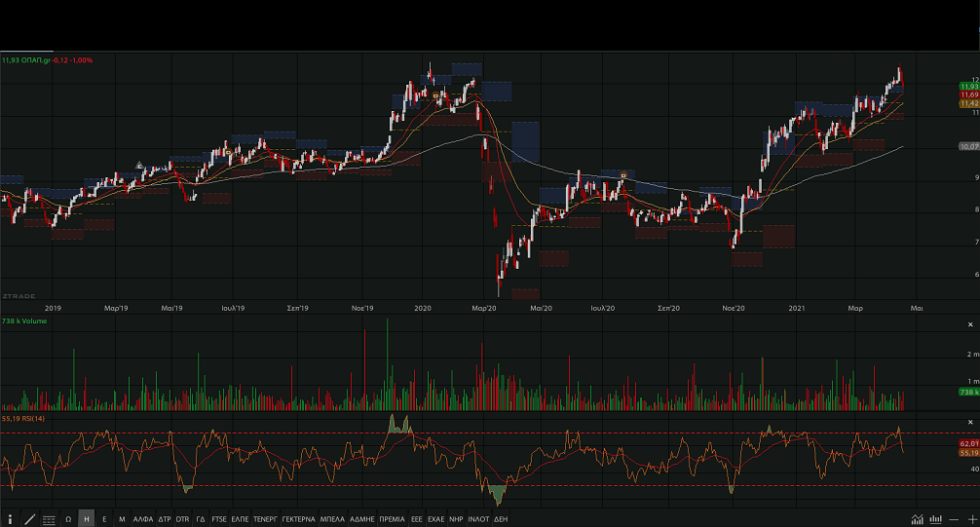Screen dimensions: 980x527
Task: Click the indicators line-and-bars chart icon
Action: coord(918,519)
